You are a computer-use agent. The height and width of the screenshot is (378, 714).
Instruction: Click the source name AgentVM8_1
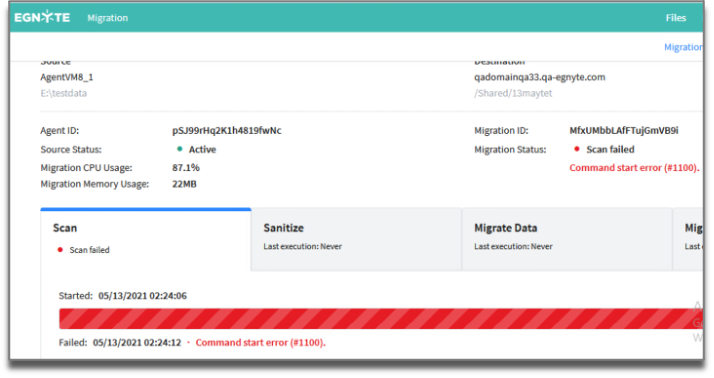[x=66, y=77]
